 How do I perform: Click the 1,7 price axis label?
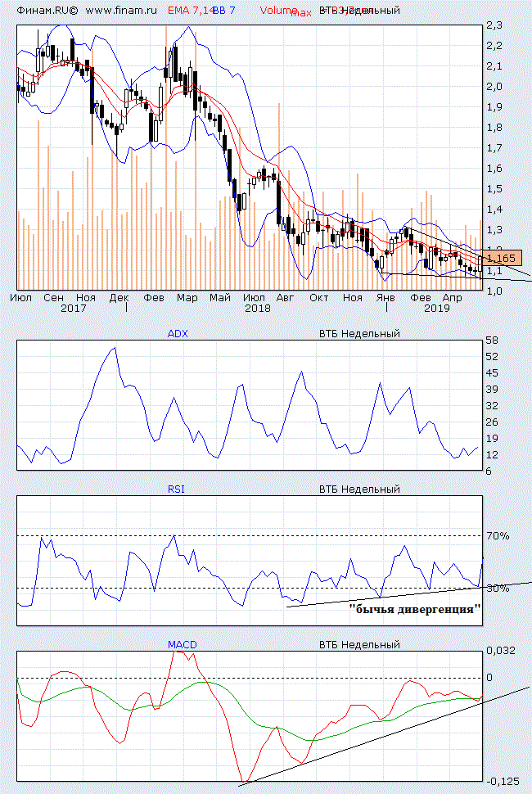(494, 148)
